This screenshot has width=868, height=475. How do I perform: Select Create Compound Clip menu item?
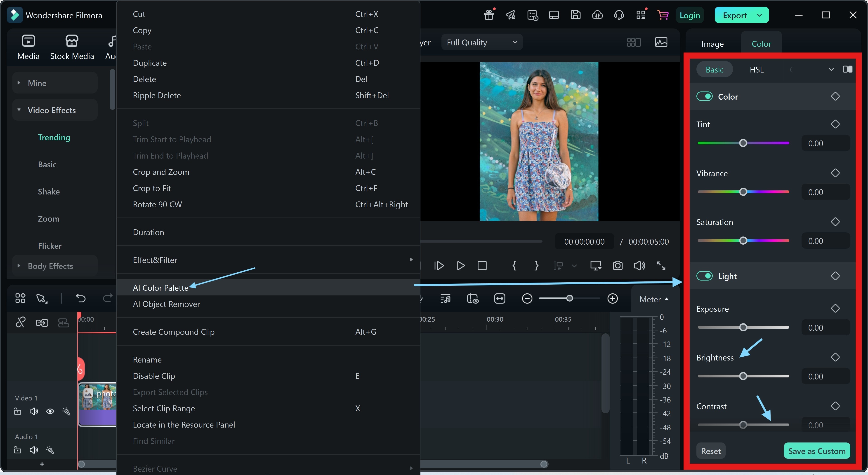(x=268, y=332)
